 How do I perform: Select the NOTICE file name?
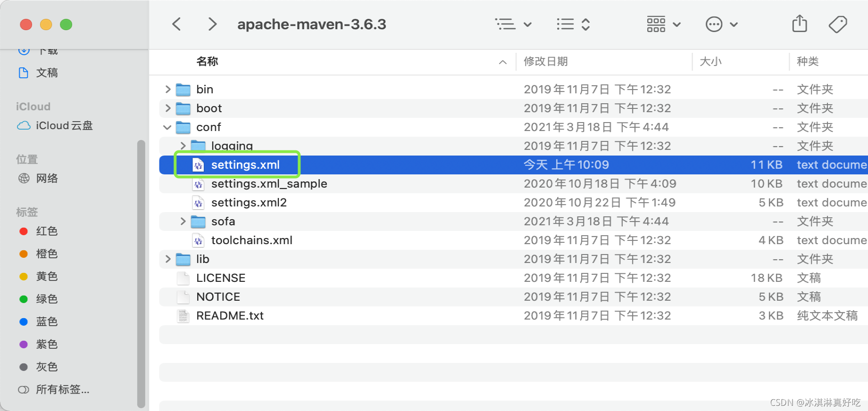pos(218,297)
